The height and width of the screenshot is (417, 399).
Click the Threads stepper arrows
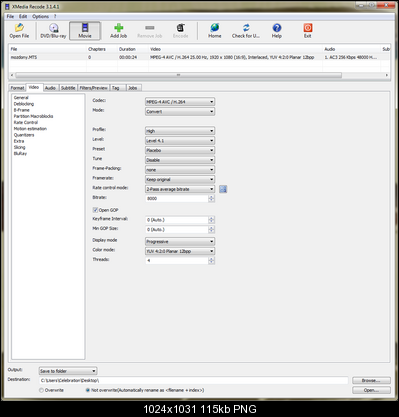click(x=211, y=261)
